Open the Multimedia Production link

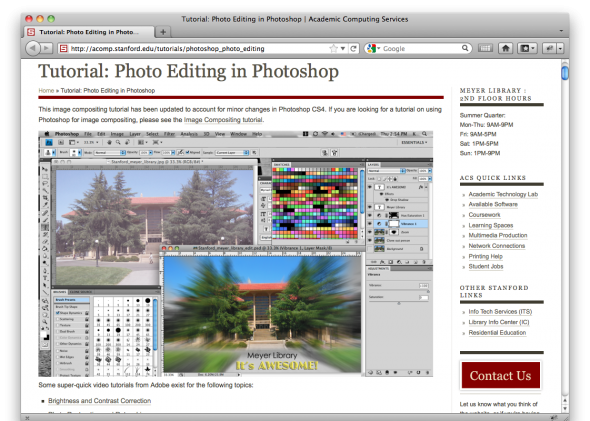click(x=498, y=235)
